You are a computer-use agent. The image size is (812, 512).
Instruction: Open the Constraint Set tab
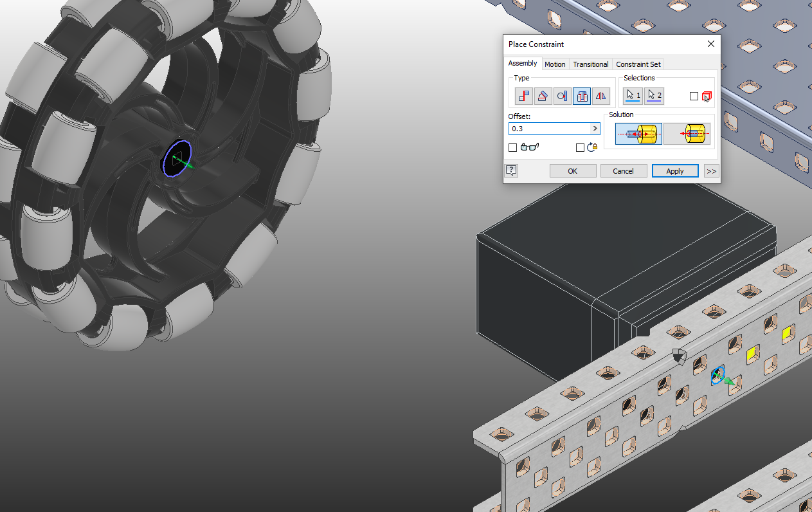[638, 64]
